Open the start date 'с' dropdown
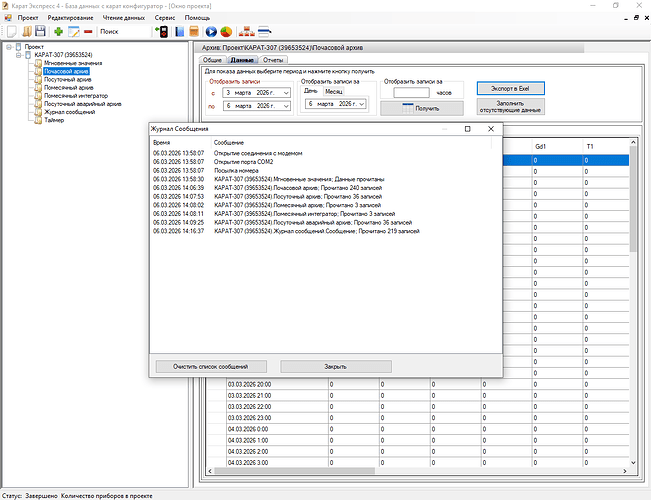The image size is (651, 500). coord(286,93)
